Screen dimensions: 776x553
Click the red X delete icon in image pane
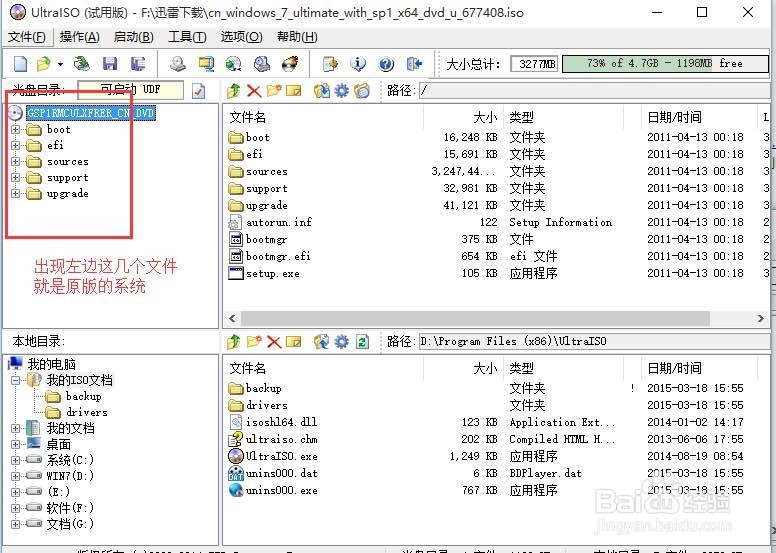(x=254, y=91)
